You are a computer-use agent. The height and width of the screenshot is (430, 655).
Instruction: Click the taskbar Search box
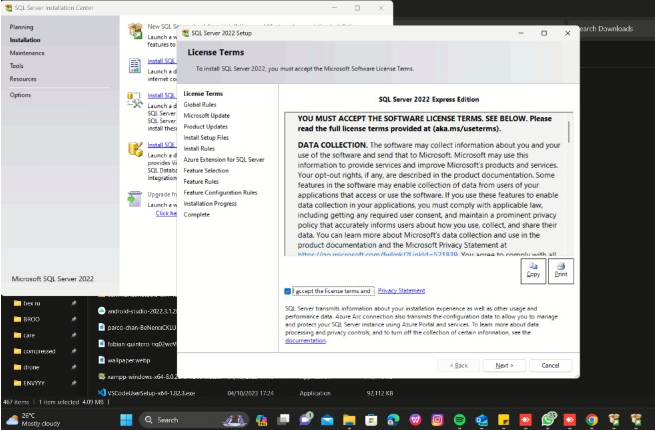coord(193,420)
